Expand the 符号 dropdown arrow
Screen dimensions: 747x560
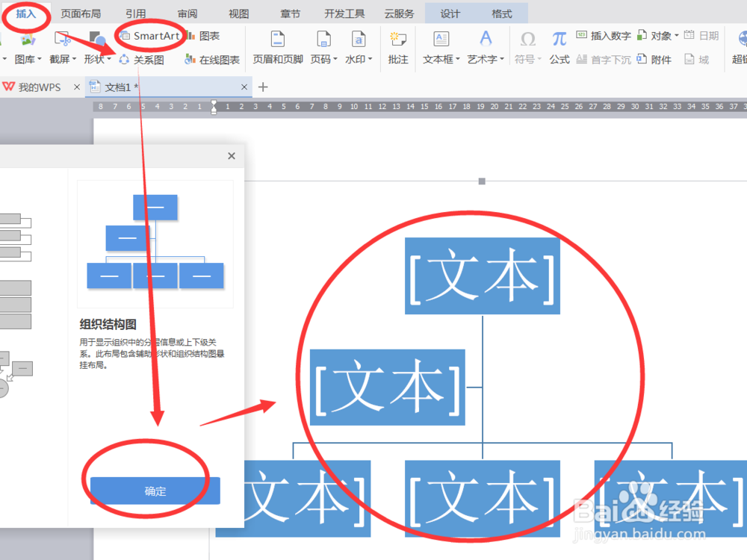540,59
